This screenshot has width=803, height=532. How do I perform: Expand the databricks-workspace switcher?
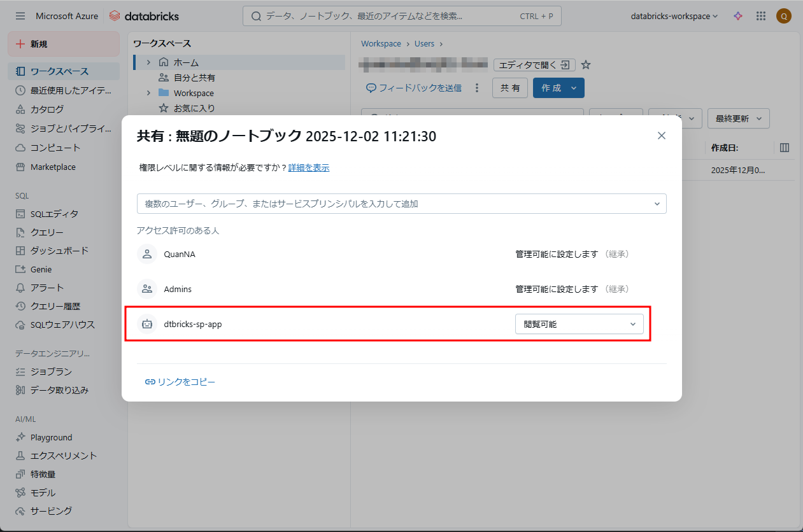point(674,16)
